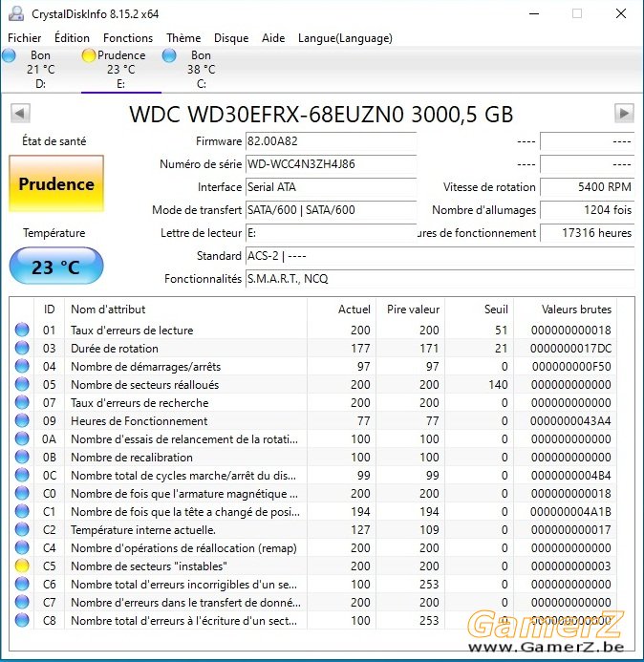Screen dimensions: 644x662
Task: Click the ID column header
Action: (49, 310)
